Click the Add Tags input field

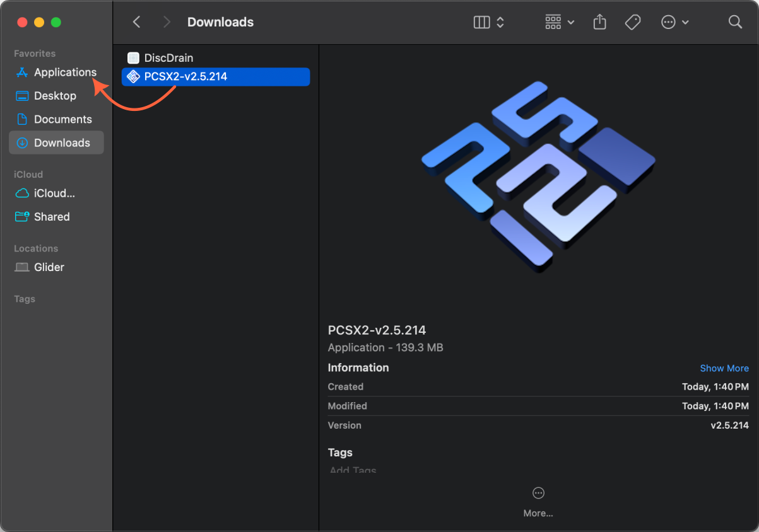click(352, 470)
